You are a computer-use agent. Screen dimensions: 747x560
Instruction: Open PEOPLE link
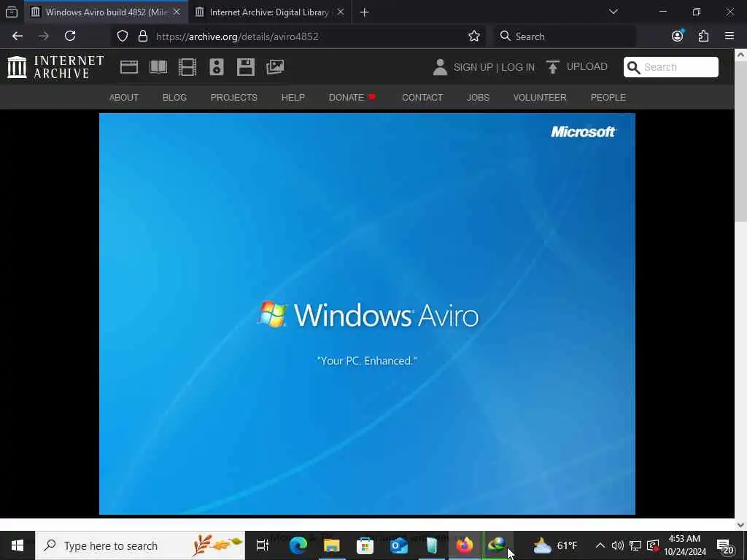click(x=608, y=98)
